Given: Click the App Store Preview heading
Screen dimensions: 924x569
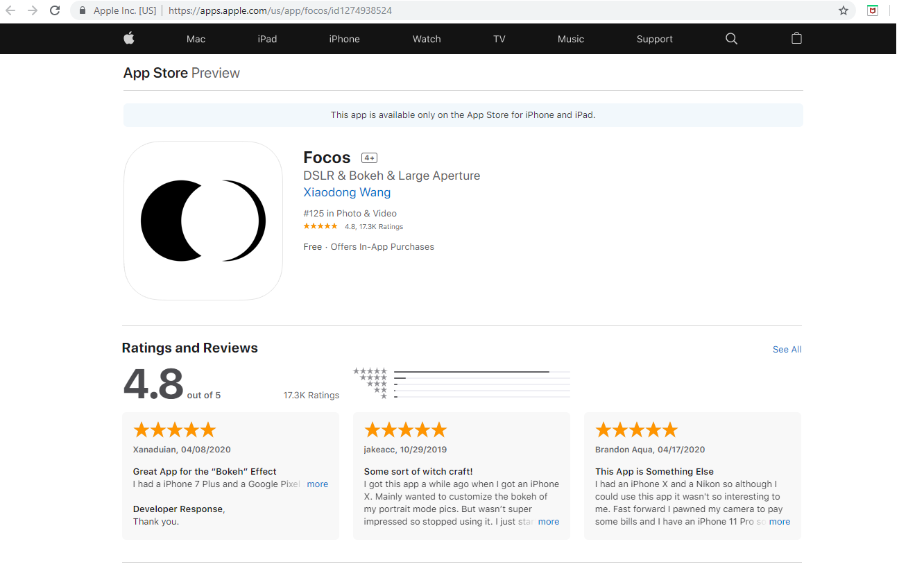Looking at the screenshot, I should pyautogui.click(x=182, y=73).
